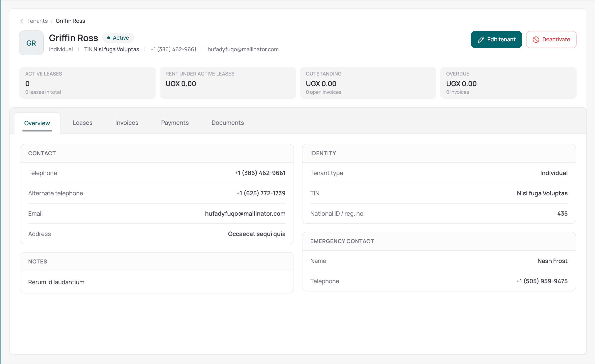Click the Active Leases summary card

click(88, 83)
